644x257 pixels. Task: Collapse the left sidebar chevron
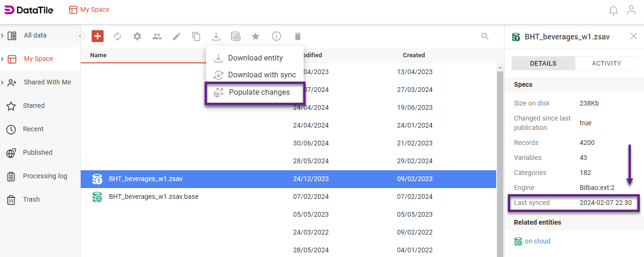point(81,36)
